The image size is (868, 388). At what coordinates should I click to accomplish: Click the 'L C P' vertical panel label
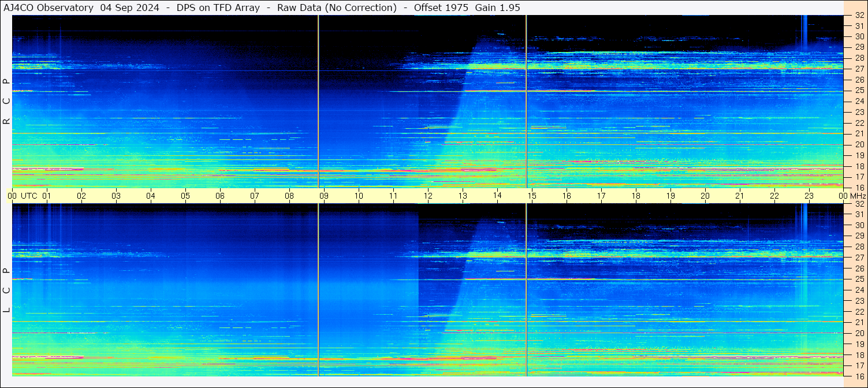(6, 290)
